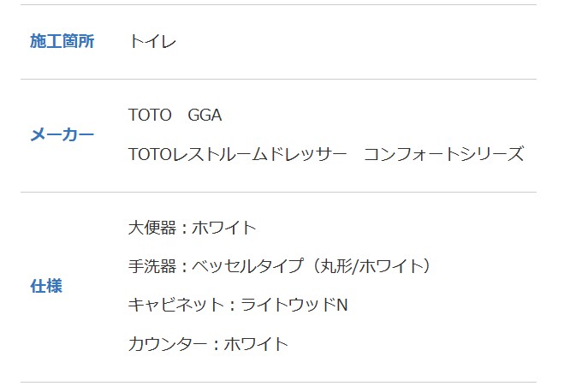Select the トイレ value text
The image size is (564, 392).
152,41
